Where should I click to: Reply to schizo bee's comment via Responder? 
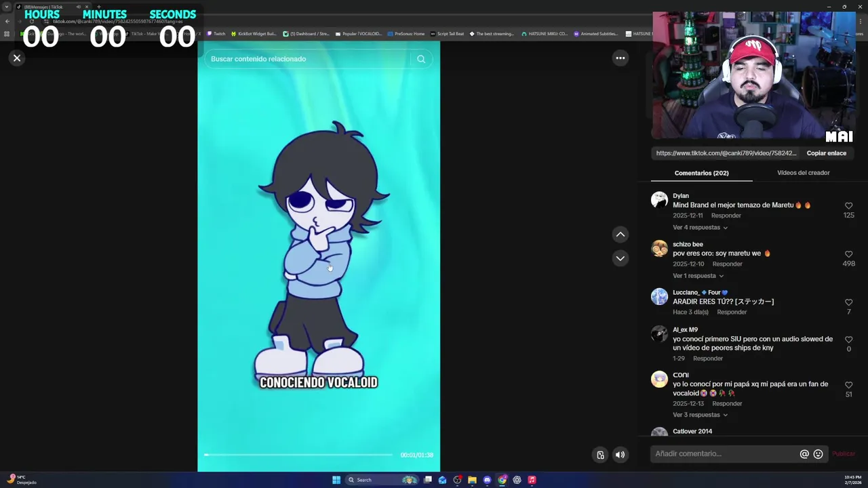[727, 264]
